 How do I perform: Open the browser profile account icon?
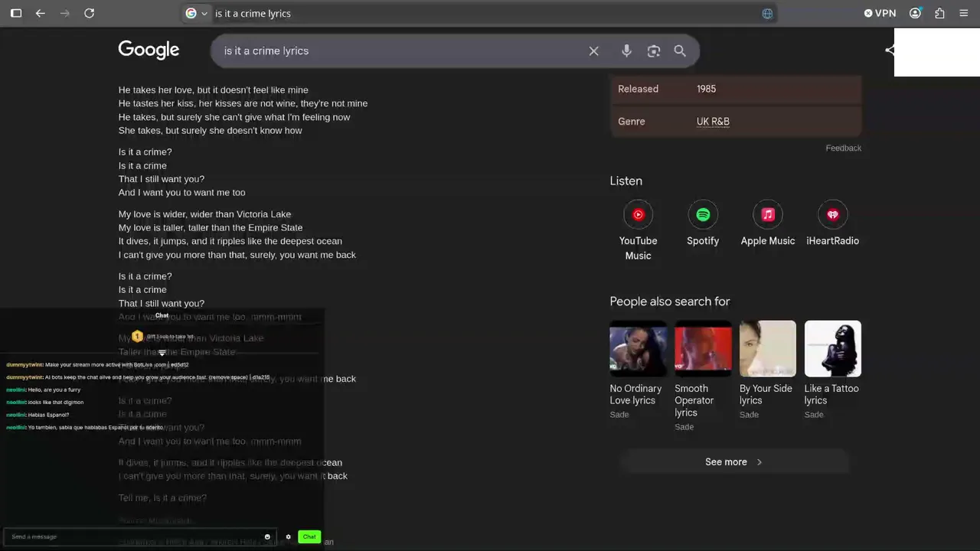coord(915,13)
